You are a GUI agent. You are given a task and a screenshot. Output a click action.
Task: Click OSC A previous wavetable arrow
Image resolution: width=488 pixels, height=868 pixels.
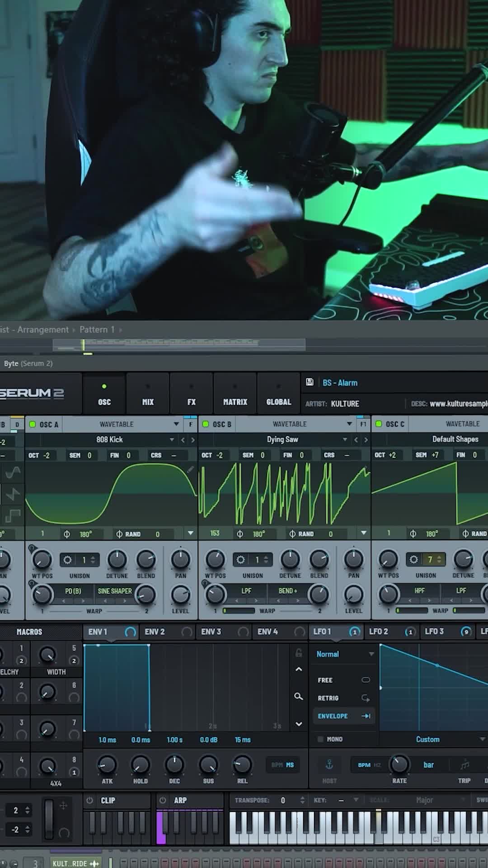pyautogui.click(x=183, y=439)
